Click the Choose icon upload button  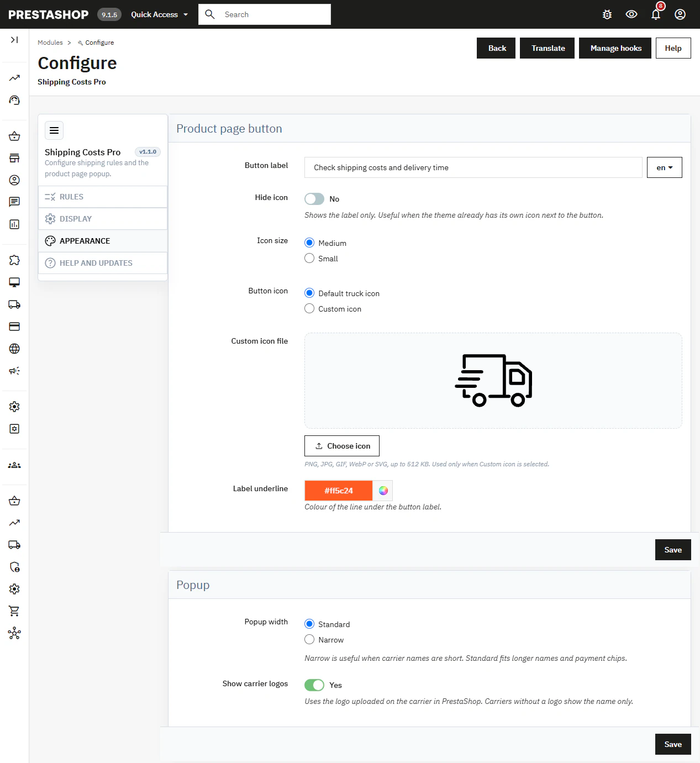coord(342,446)
